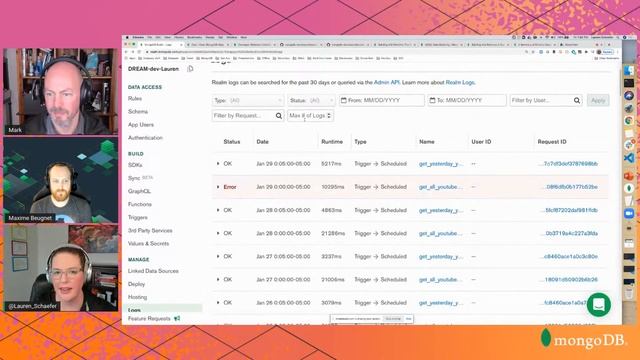Expand the Jan 27 0:05:00 log row

point(218,256)
